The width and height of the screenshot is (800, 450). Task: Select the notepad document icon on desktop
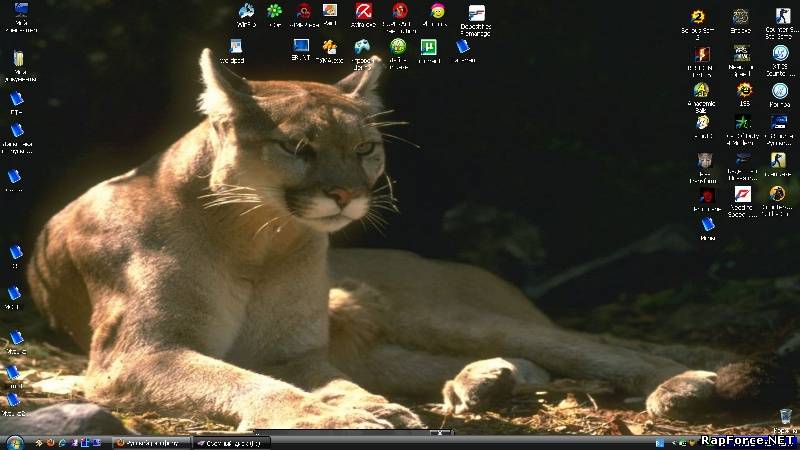[235, 46]
